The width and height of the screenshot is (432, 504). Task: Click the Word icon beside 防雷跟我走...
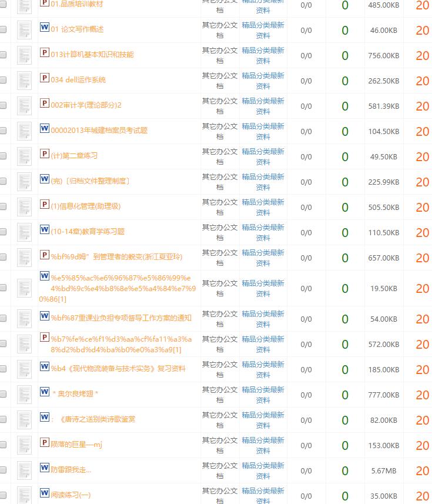pos(44,468)
